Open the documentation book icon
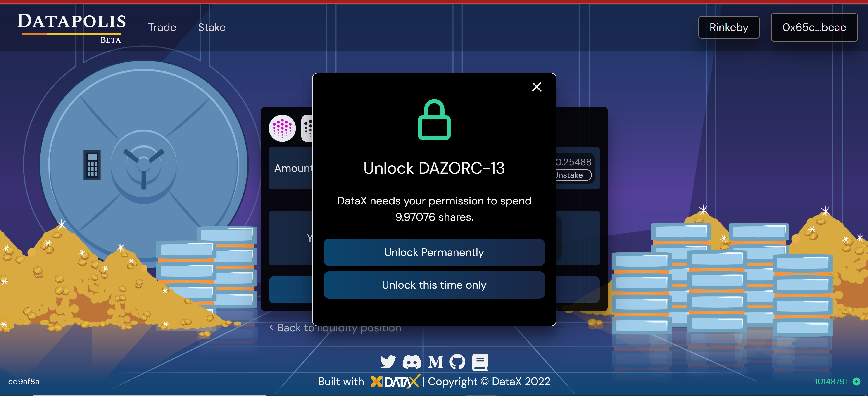 (x=480, y=362)
